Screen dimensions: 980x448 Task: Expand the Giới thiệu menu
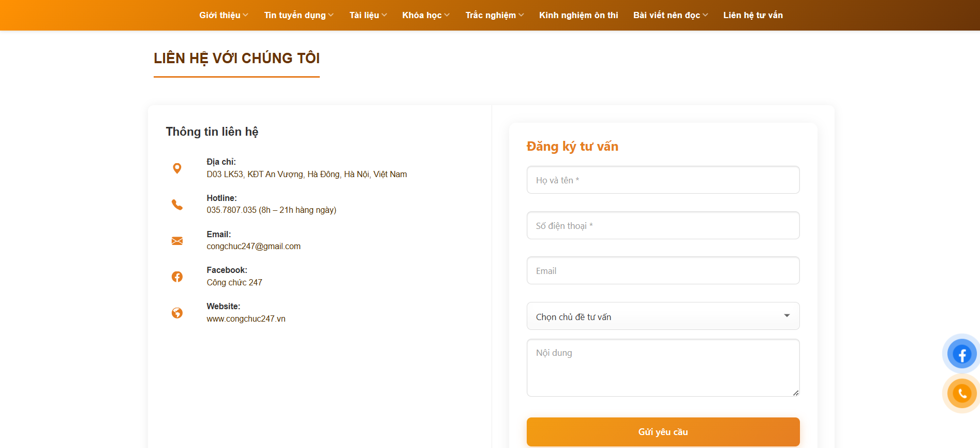pyautogui.click(x=224, y=16)
